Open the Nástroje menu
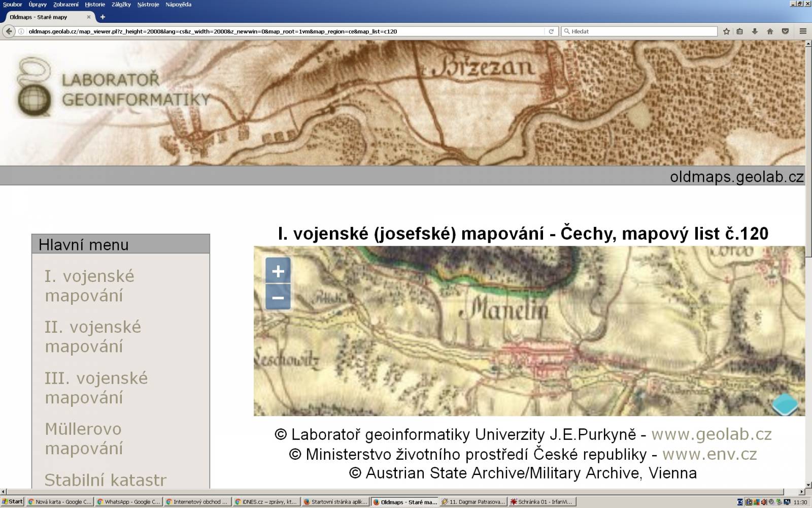 tap(148, 5)
